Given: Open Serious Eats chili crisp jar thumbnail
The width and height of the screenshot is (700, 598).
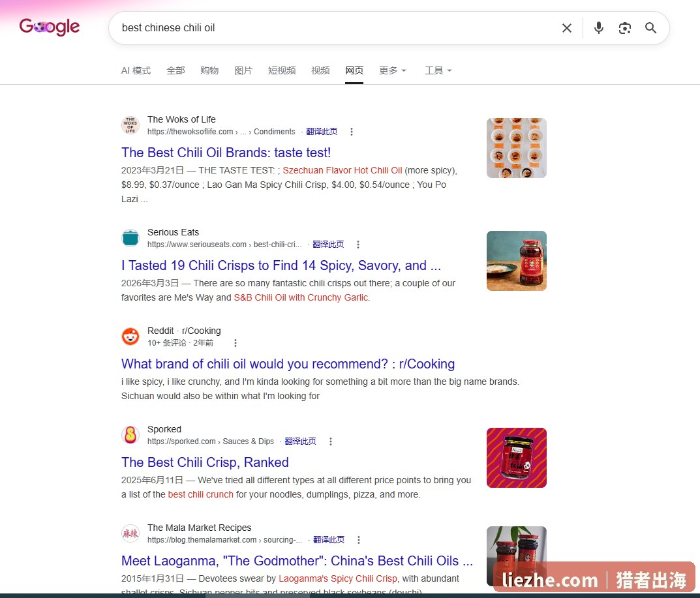Looking at the screenshot, I should tap(517, 261).
